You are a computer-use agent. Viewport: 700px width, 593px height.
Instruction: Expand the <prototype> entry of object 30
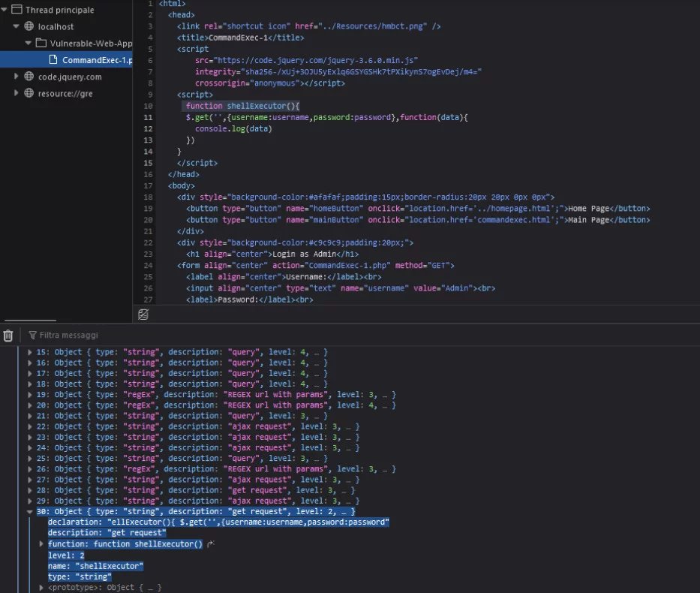tap(41, 587)
